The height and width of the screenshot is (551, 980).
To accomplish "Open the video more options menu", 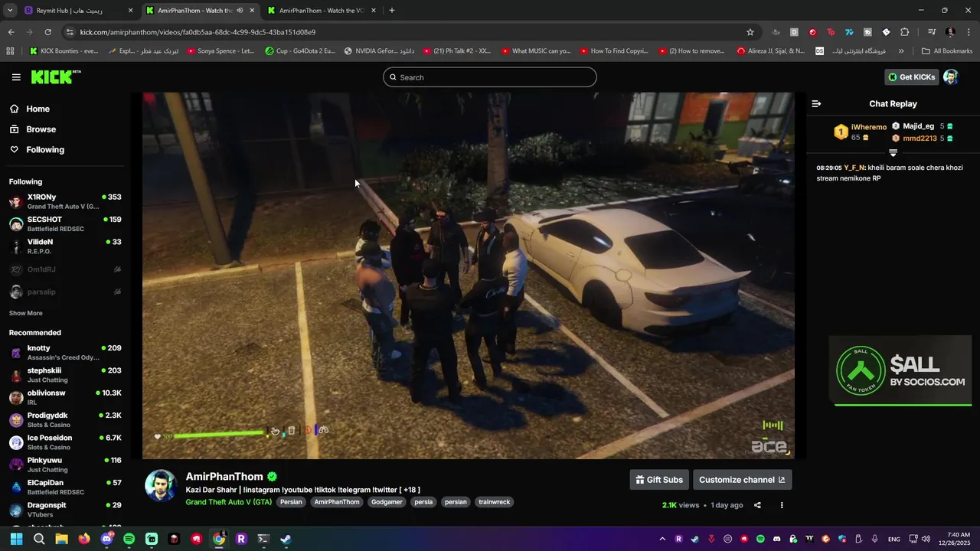I will point(782,505).
